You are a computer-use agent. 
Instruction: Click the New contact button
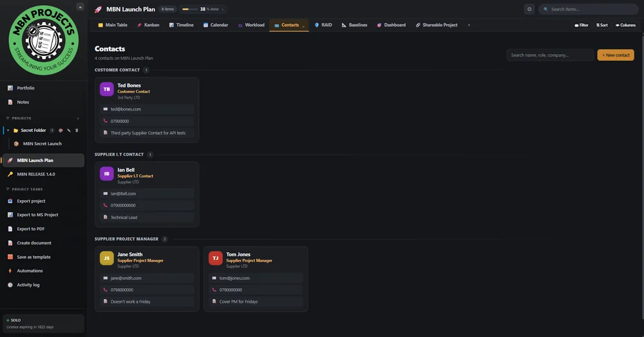pos(616,55)
